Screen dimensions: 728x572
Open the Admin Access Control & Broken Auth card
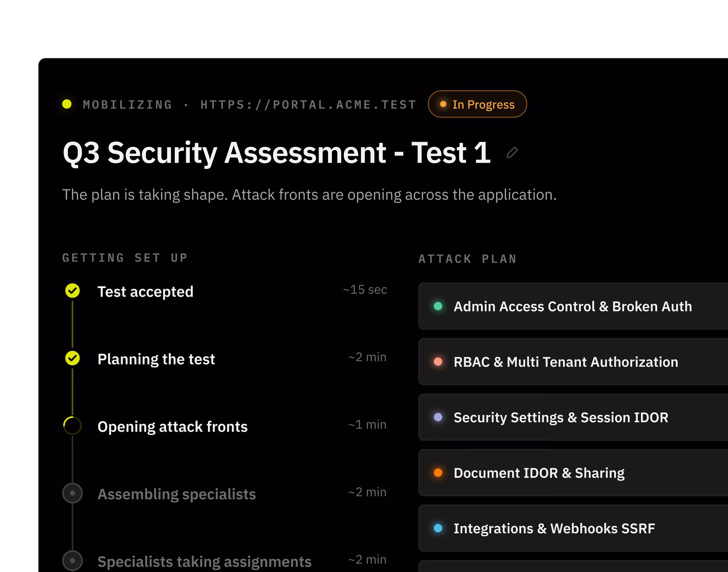[573, 306]
